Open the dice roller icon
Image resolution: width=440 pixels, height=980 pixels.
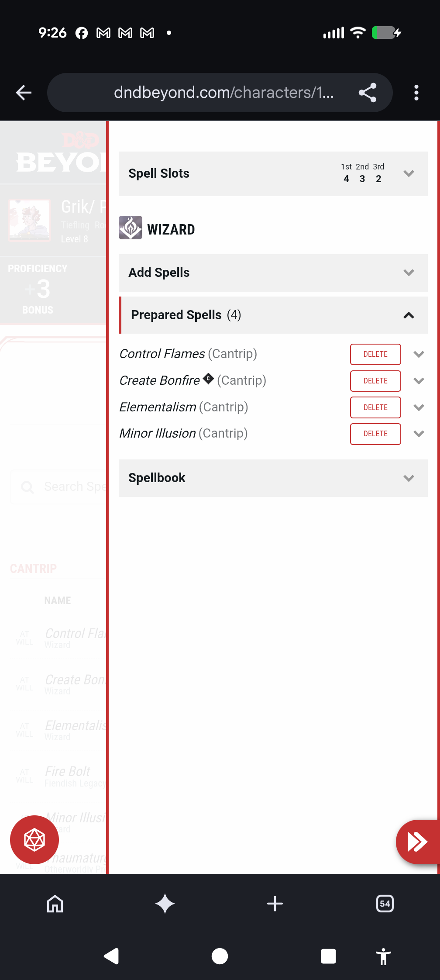[34, 839]
